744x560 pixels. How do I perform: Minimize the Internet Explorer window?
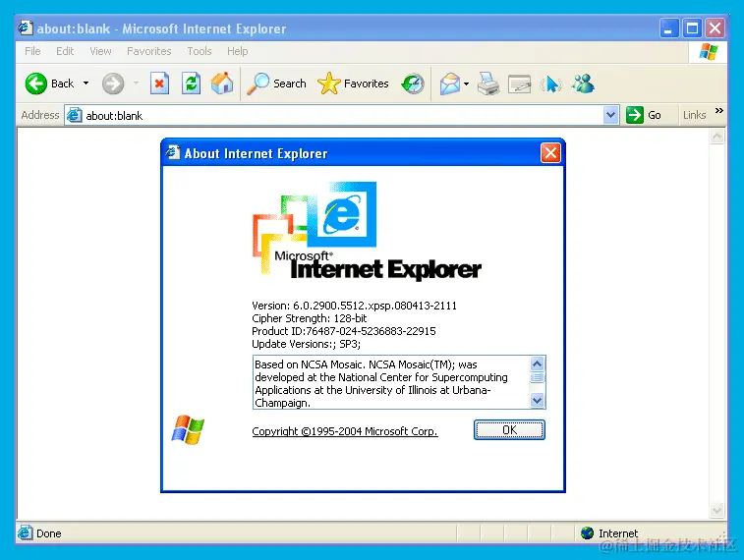[668, 28]
